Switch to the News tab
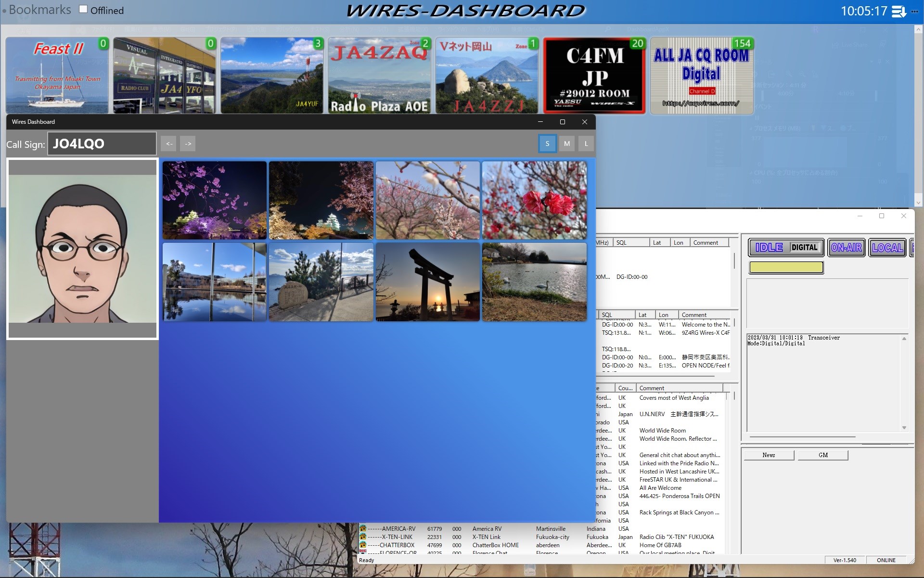 (x=769, y=455)
